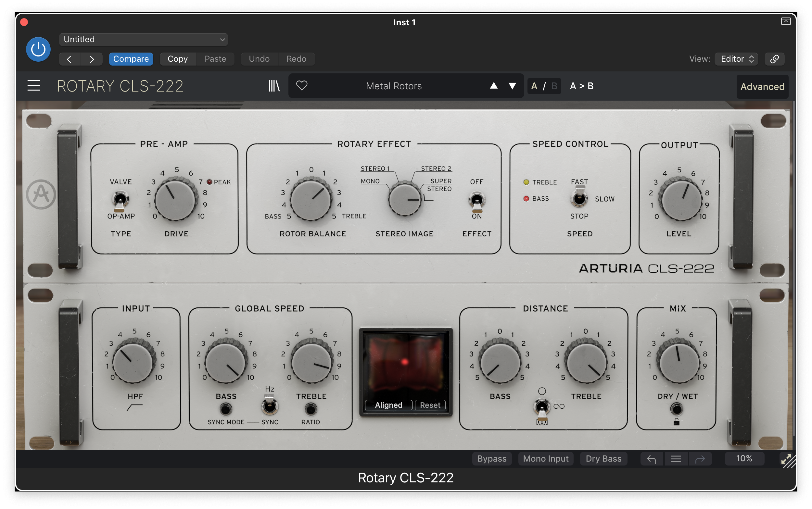Click the Compare button

pos(131,59)
